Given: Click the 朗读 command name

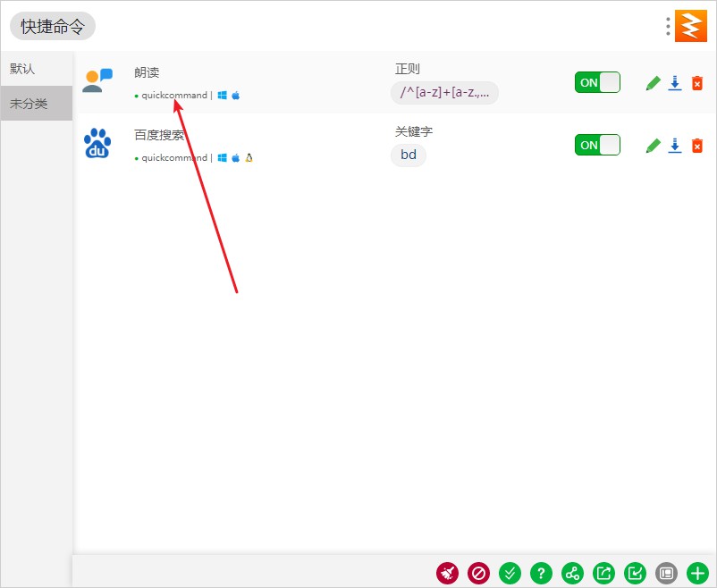Looking at the screenshot, I should [x=147, y=72].
